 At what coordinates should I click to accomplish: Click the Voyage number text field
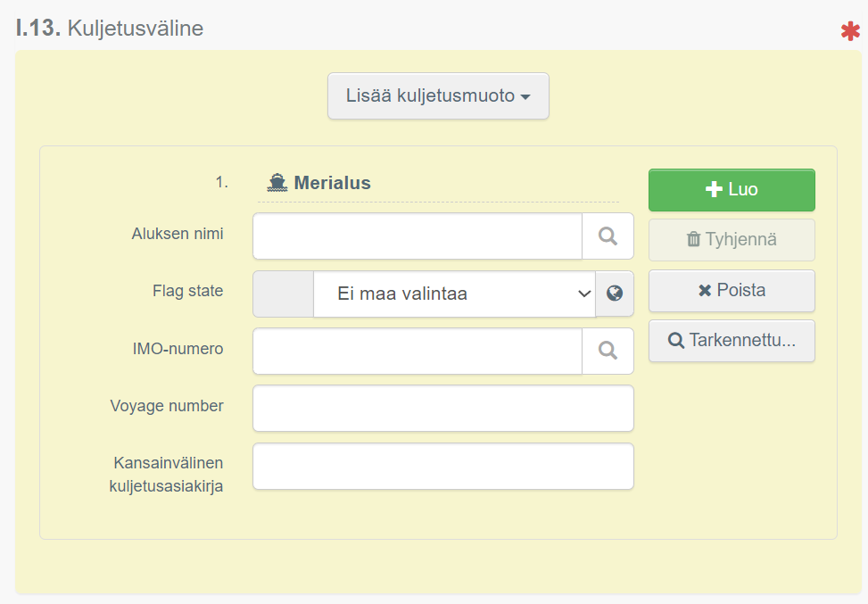442,408
